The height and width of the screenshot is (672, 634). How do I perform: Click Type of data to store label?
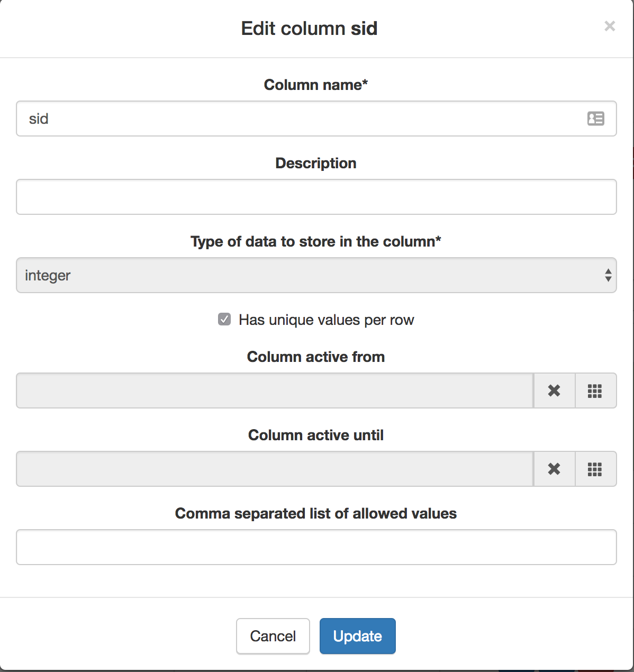[x=316, y=241]
